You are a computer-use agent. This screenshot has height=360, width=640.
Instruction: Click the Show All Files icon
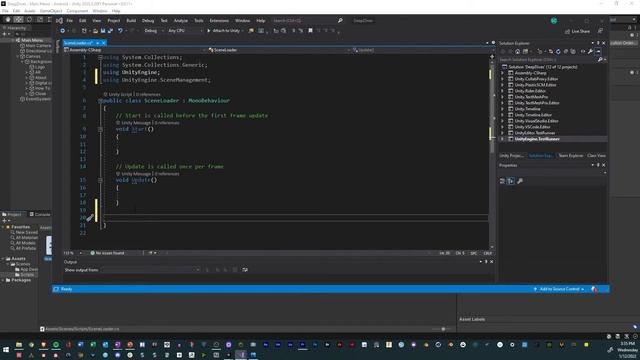click(573, 51)
